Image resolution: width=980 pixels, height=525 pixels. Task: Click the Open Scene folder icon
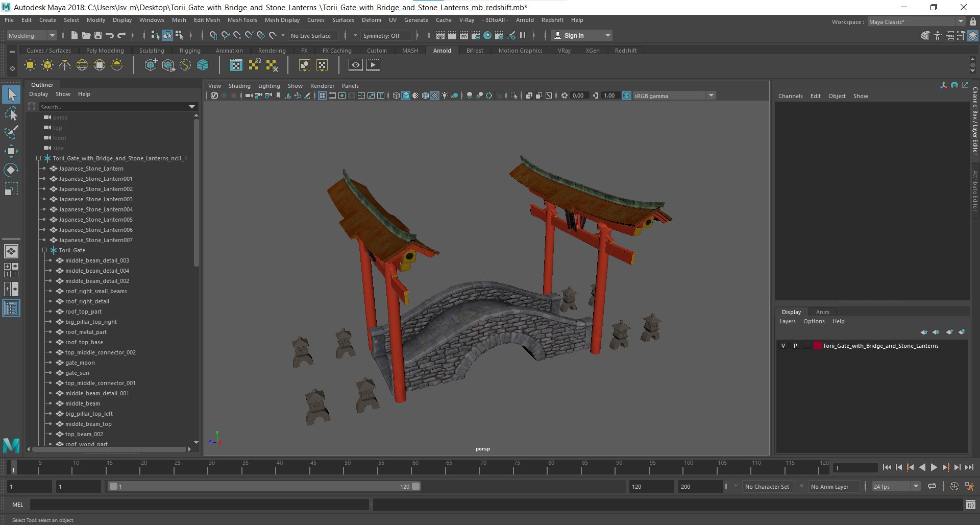[x=86, y=35]
